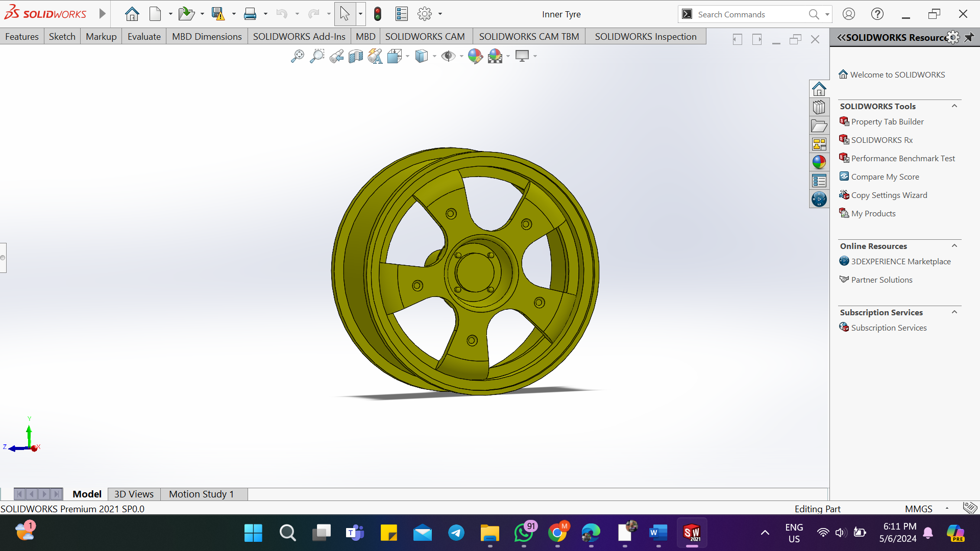This screenshot has height=551, width=980.
Task: Open the View Orientation dropdown arrow
Action: [x=407, y=56]
